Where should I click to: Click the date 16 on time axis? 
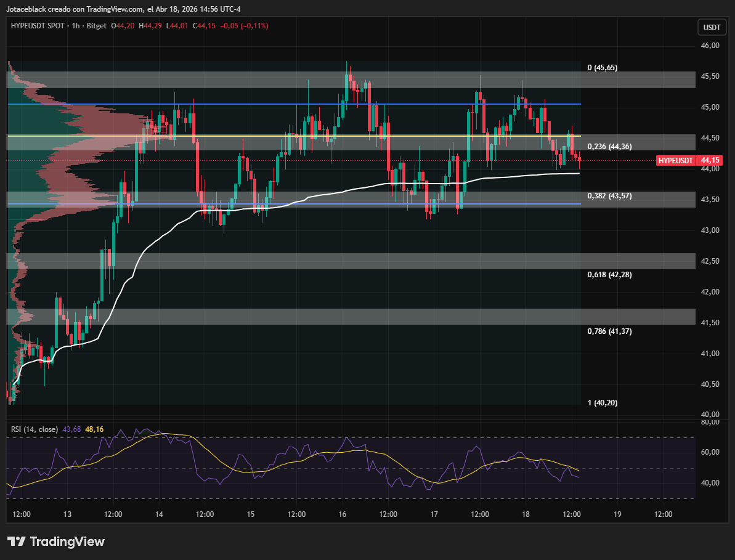click(x=342, y=514)
